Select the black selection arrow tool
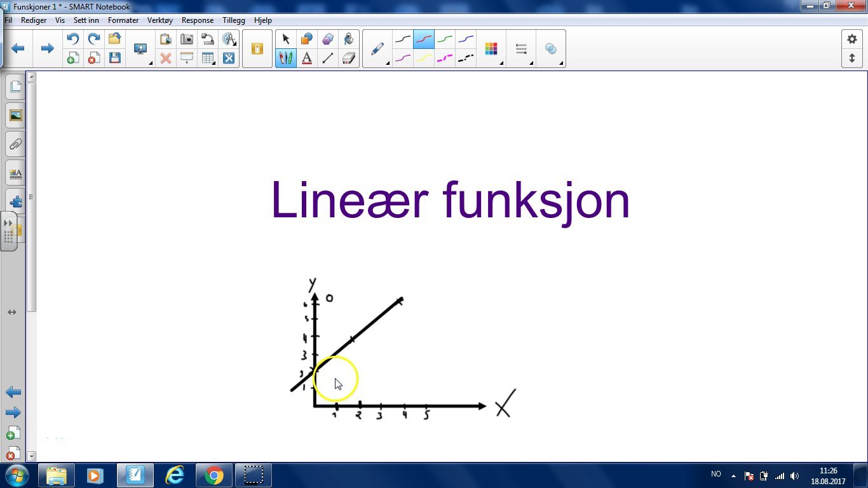This screenshot has height=488, width=868. 286,39
